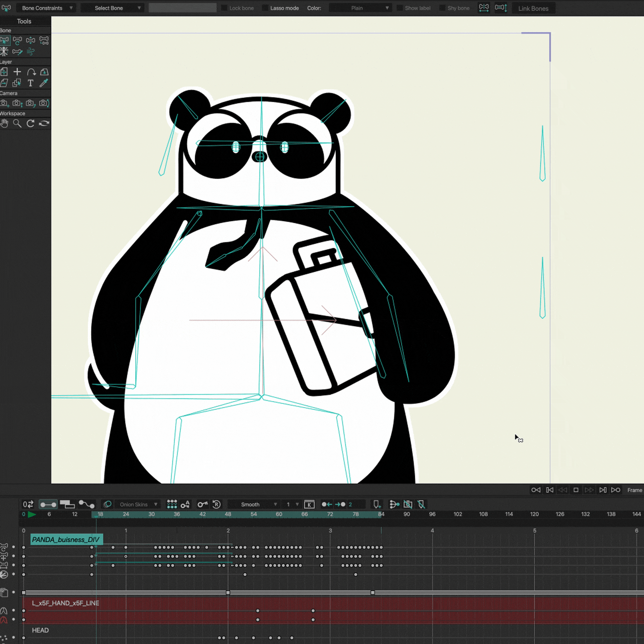The width and height of the screenshot is (644, 644).
Task: Click the green play button in timeline
Action: [x=32, y=514]
